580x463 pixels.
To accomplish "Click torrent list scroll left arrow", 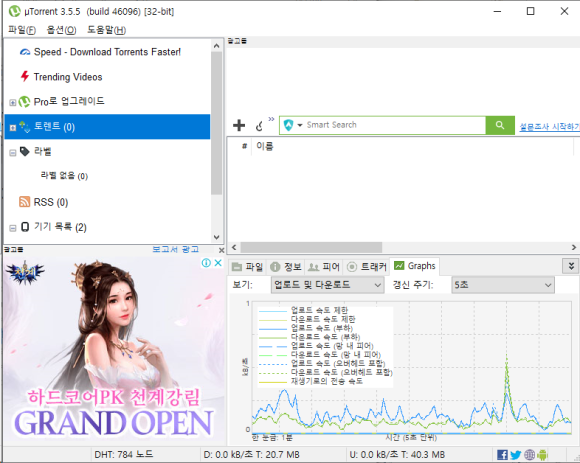I will (x=234, y=247).
